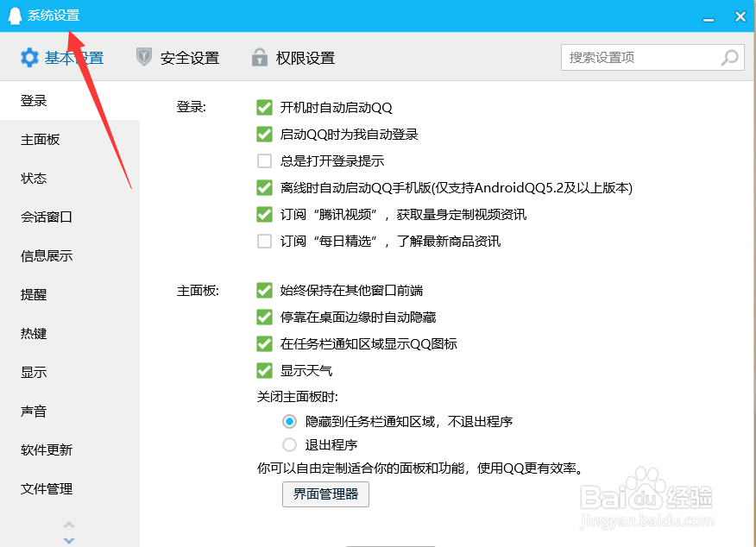The height and width of the screenshot is (547, 756).
Task: Select 主面板 in the sidebar
Action: tap(70, 140)
